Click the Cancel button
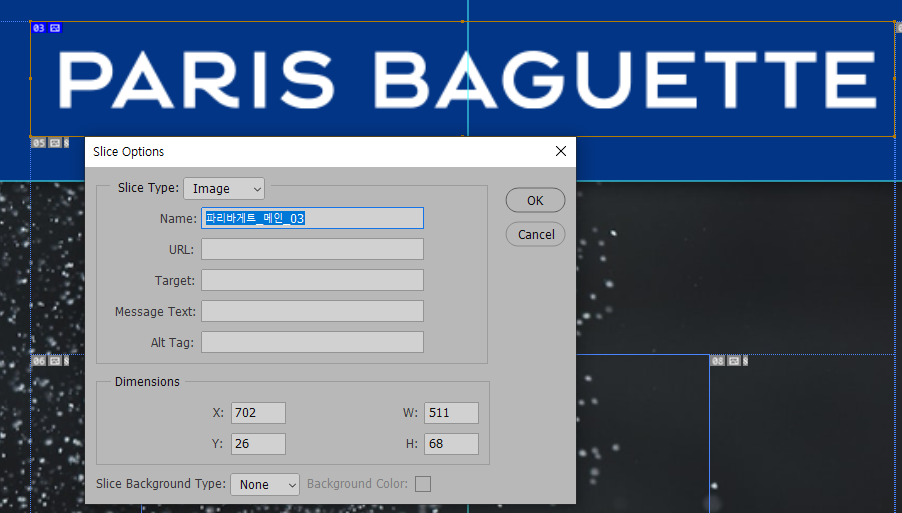 [x=536, y=234]
